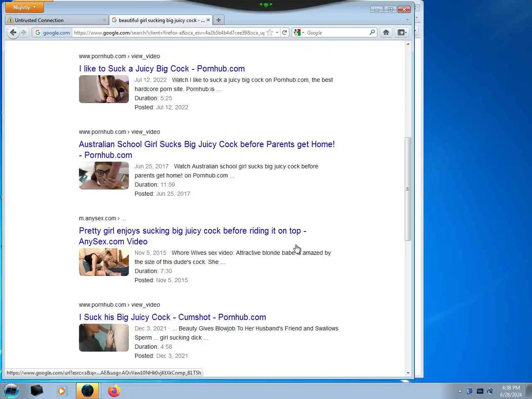Go back with the Back arrow button
The image size is (532, 399).
13,32
